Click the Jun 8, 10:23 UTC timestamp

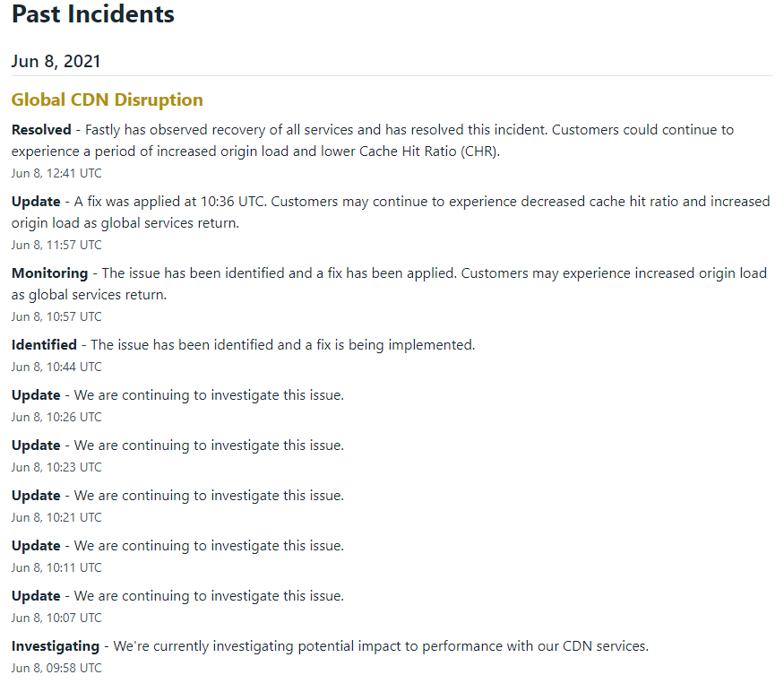56,467
